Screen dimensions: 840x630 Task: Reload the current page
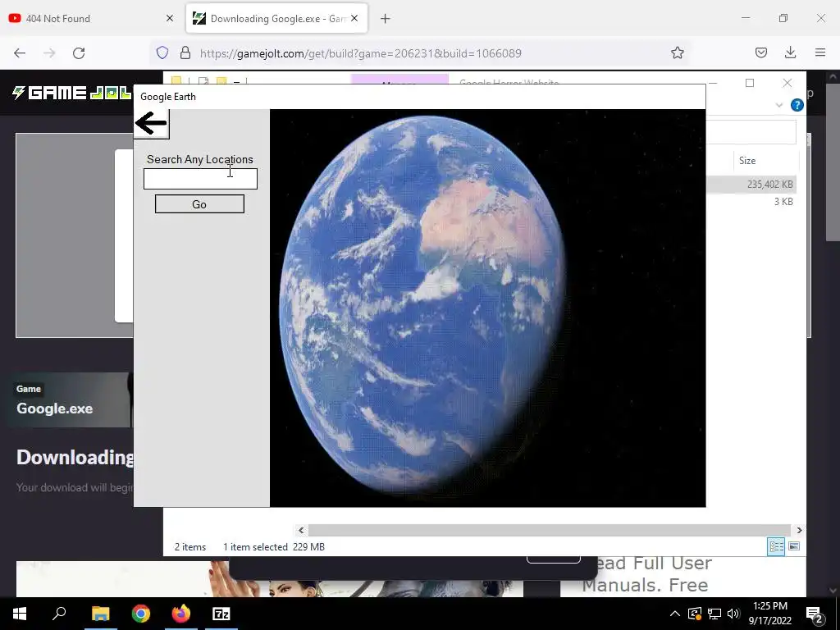[79, 53]
